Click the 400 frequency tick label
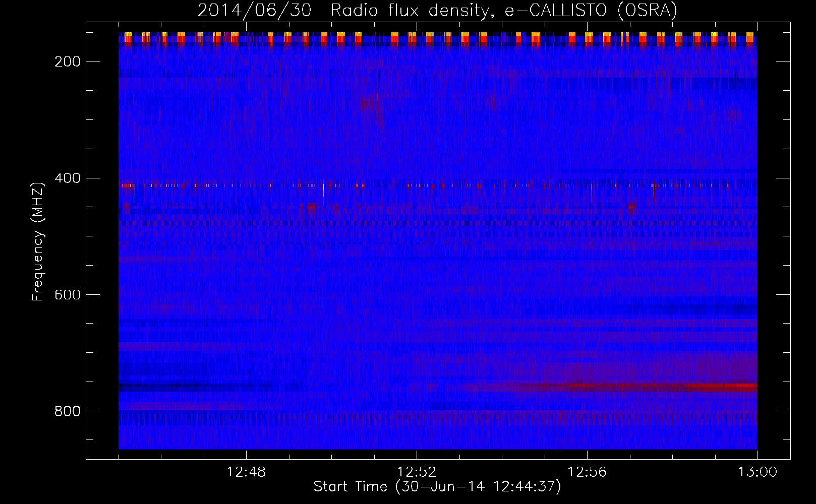This screenshot has width=816, height=504. pyautogui.click(x=68, y=178)
